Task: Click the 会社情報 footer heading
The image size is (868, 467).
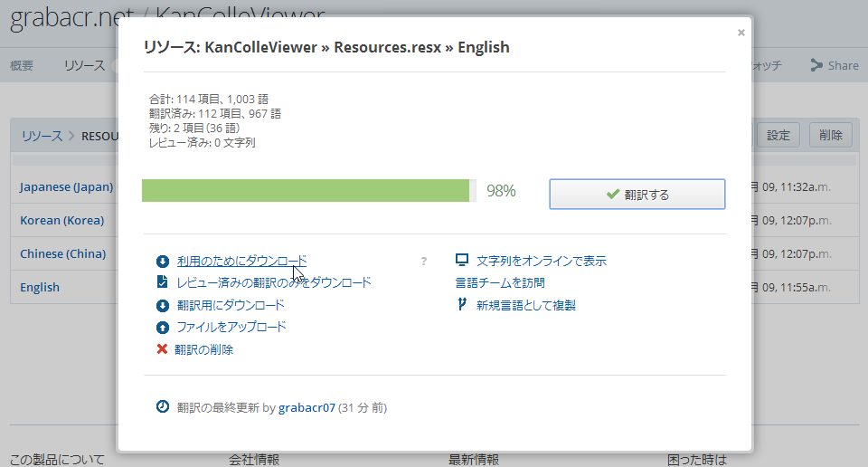Action: click(254, 459)
